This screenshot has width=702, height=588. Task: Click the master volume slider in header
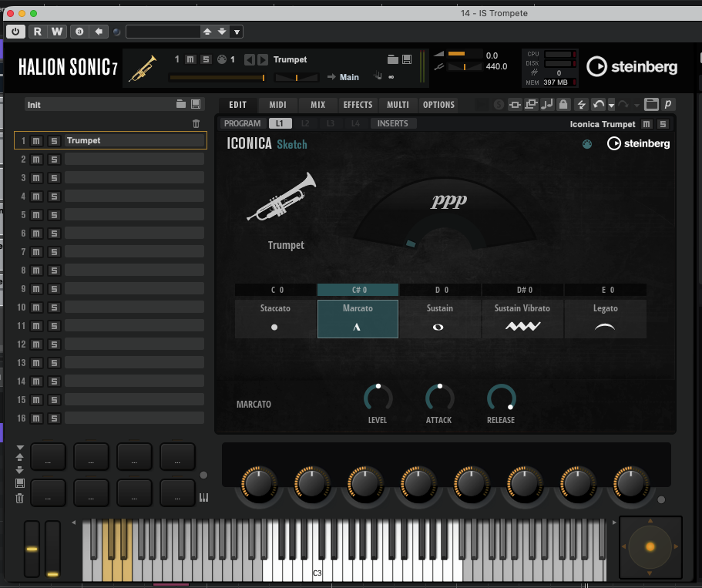(x=460, y=55)
